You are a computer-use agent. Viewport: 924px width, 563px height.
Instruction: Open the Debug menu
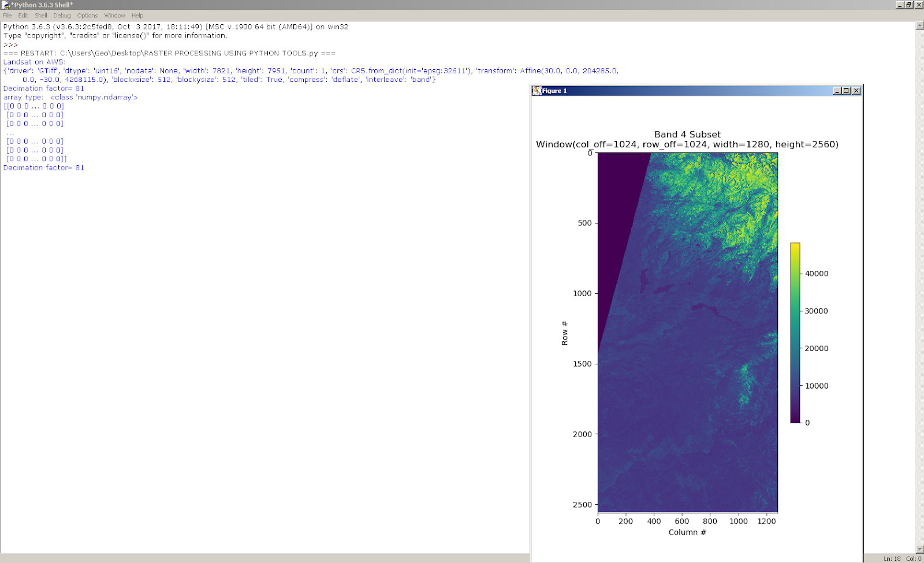tap(62, 16)
